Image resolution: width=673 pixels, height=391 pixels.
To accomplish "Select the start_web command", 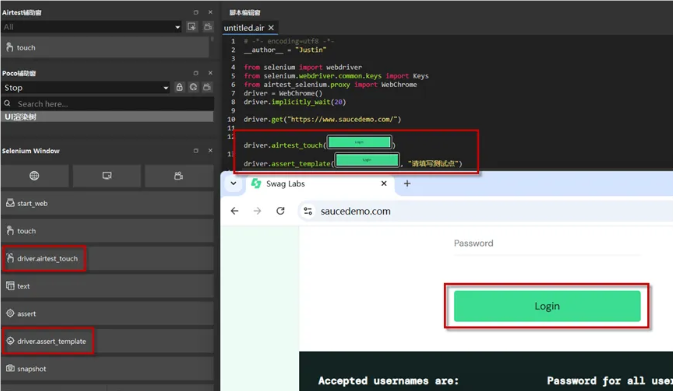I will (x=107, y=203).
